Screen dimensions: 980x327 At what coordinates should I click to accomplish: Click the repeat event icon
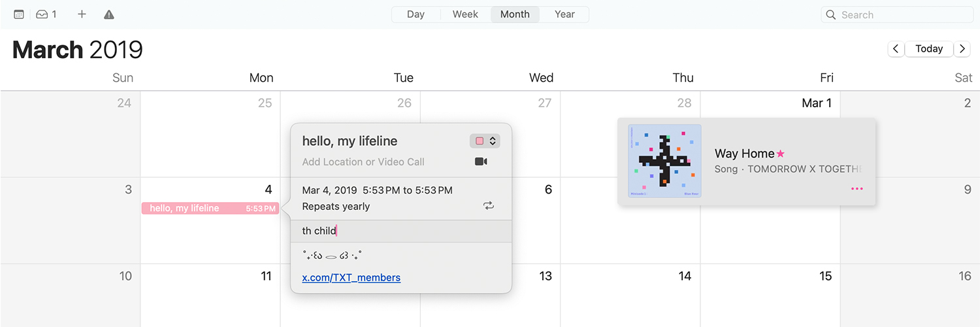[488, 206]
